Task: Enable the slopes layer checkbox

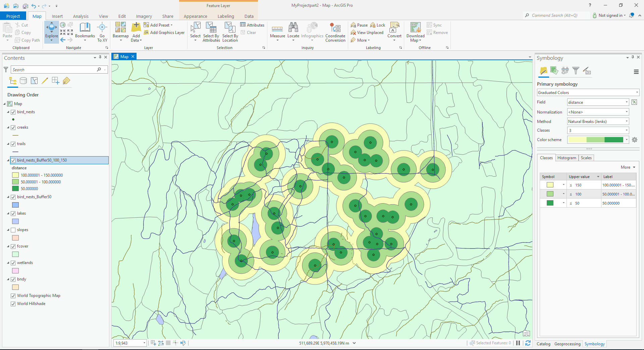Action: click(x=13, y=230)
